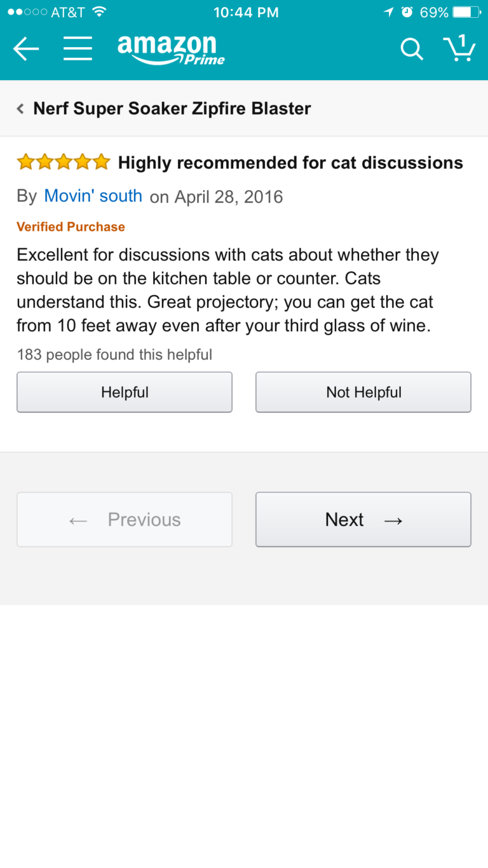The height and width of the screenshot is (868, 488).
Task: Tap the battery icon in status bar
Action: (466, 12)
